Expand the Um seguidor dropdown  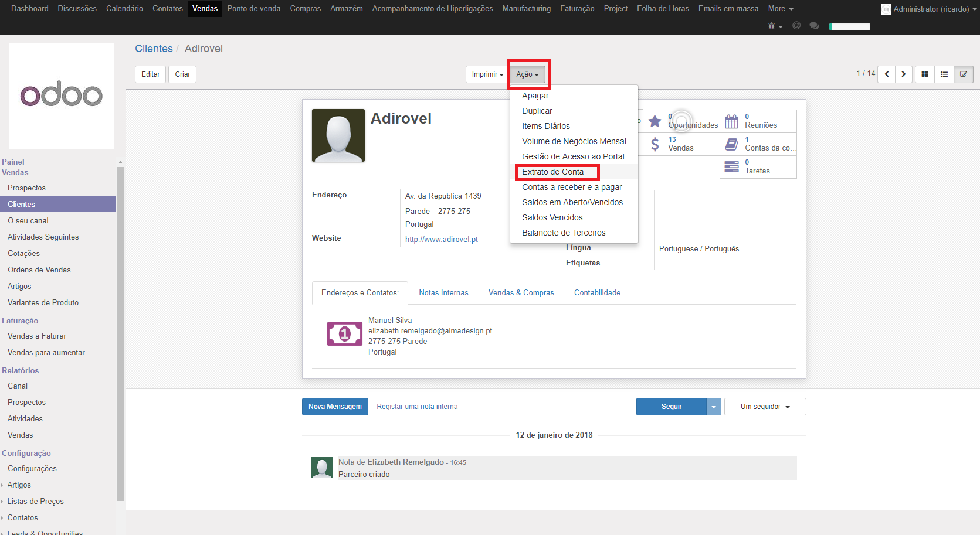(x=765, y=407)
